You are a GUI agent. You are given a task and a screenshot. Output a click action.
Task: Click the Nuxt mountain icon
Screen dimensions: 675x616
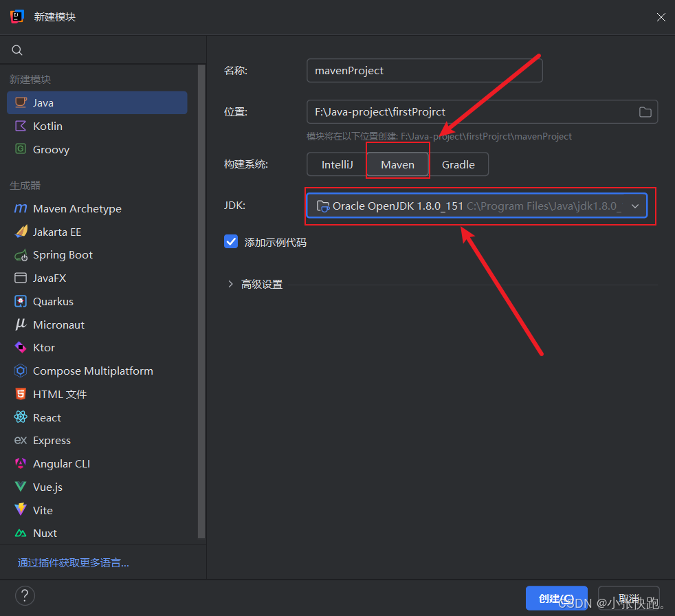[x=21, y=533]
